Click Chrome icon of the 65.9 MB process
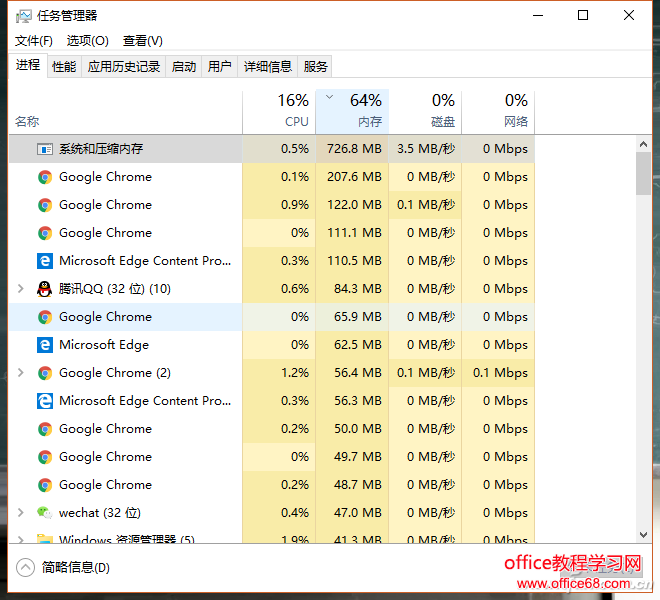The image size is (660, 600). click(45, 317)
